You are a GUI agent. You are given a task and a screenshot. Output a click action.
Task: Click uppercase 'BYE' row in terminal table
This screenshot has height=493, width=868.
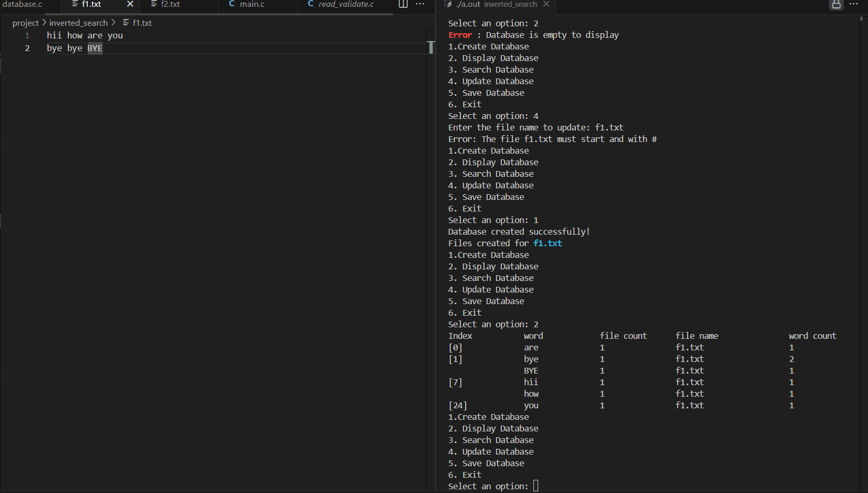531,370
